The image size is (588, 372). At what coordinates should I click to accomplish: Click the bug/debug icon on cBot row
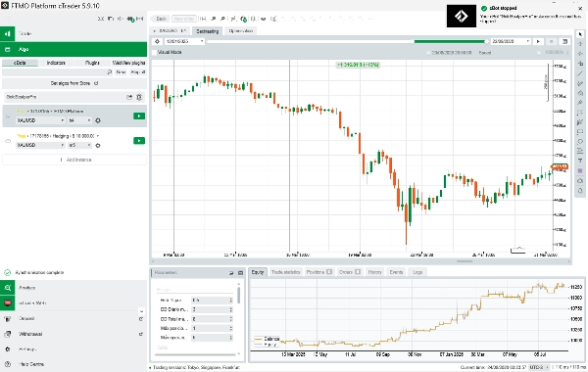139,97
